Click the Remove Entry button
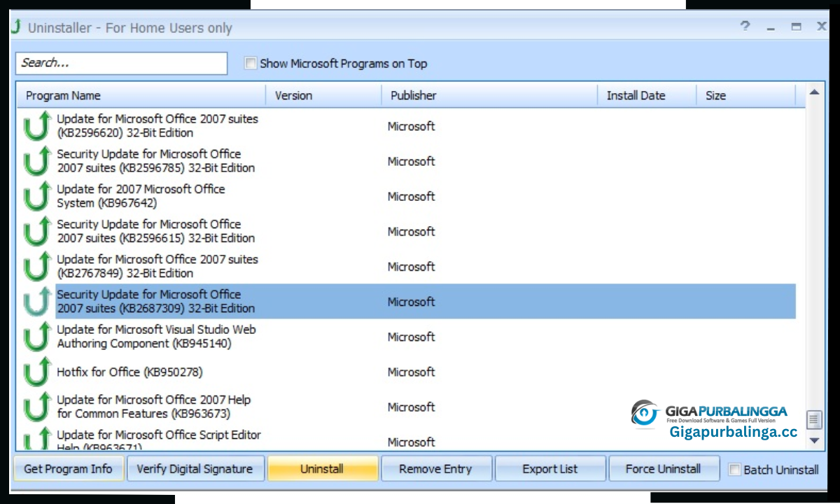This screenshot has height=504, width=840. click(x=435, y=469)
